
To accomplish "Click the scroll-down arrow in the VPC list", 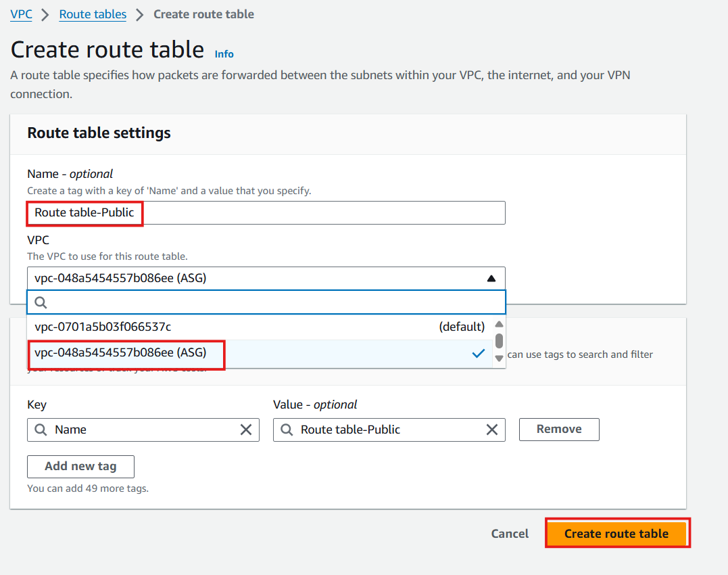I will [x=498, y=359].
